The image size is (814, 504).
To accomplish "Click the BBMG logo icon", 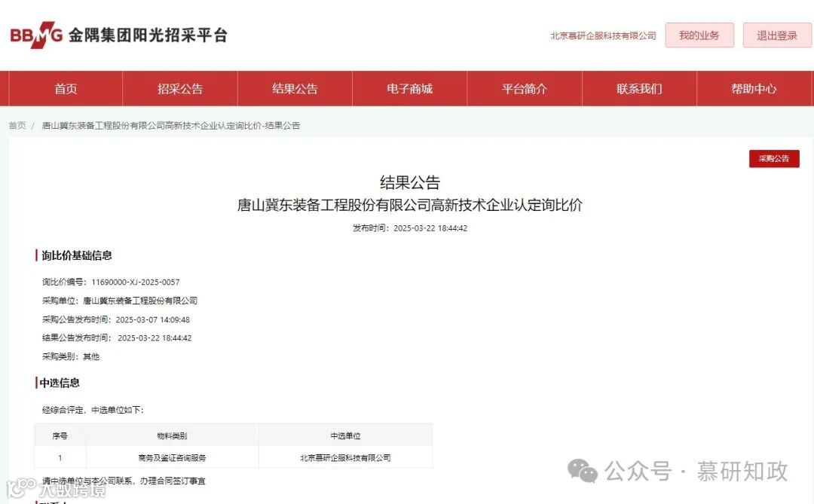I will point(36,35).
